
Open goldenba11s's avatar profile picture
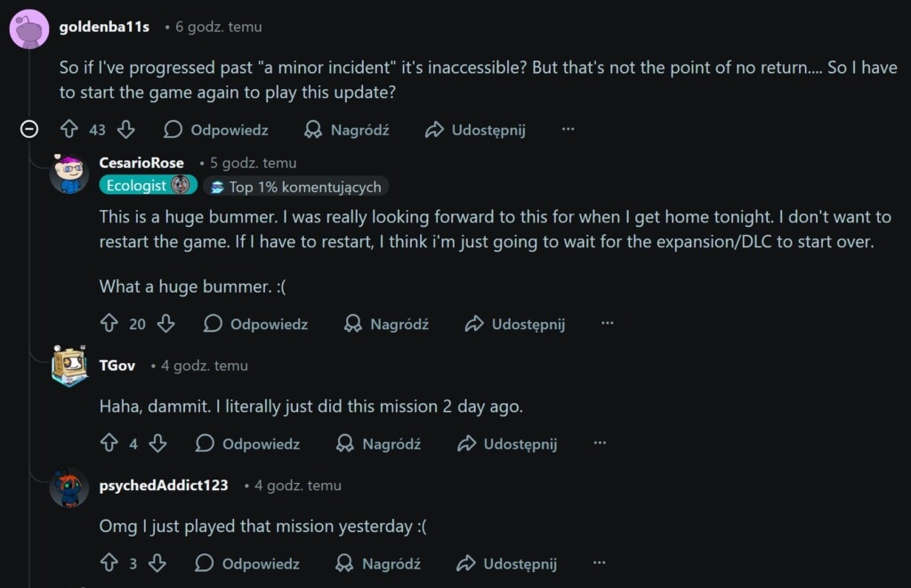(28, 28)
